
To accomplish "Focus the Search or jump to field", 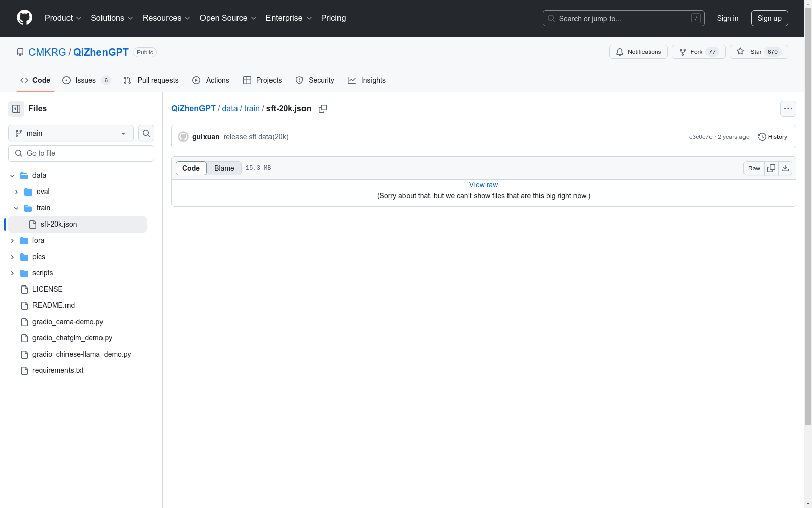I will 624,18.
